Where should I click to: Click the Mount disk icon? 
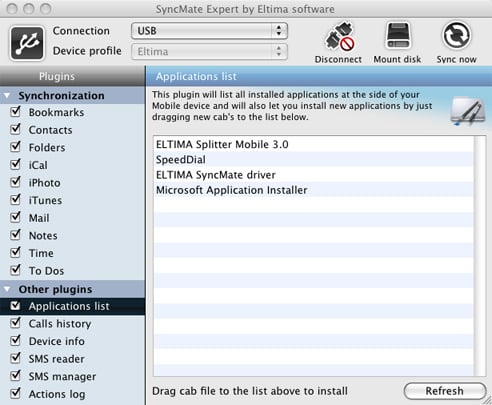(398, 36)
